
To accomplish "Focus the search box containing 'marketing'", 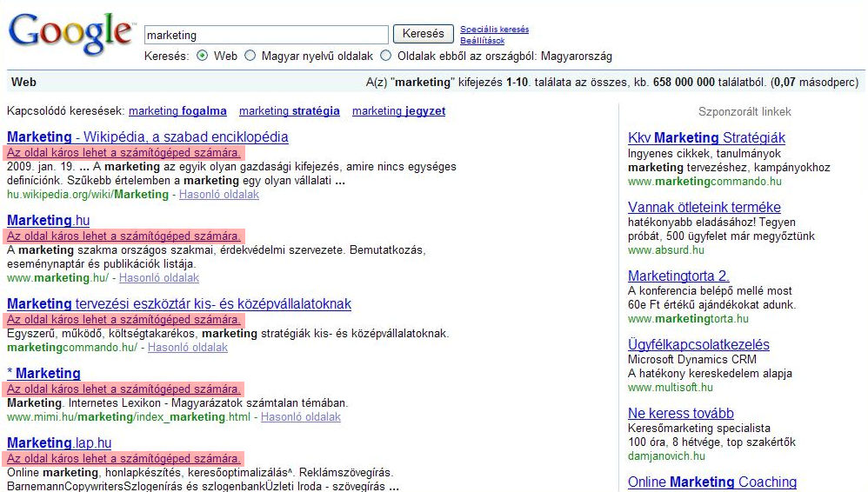I will (266, 35).
